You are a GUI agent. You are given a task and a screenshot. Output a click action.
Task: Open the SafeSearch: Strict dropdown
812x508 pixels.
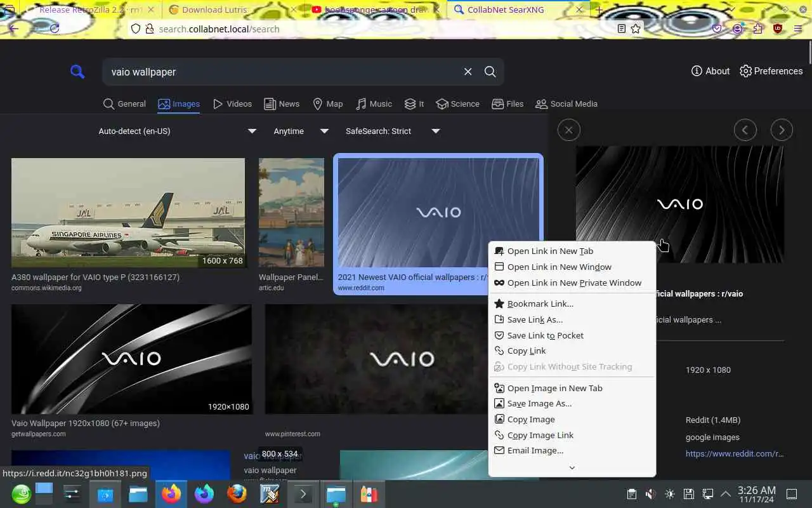pos(392,131)
